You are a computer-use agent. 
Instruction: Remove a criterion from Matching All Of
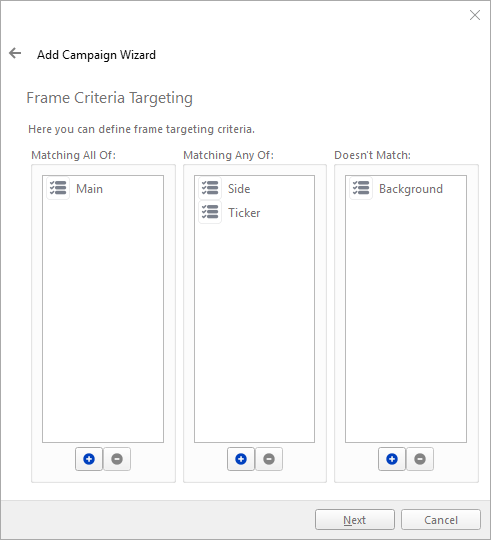coord(117,459)
